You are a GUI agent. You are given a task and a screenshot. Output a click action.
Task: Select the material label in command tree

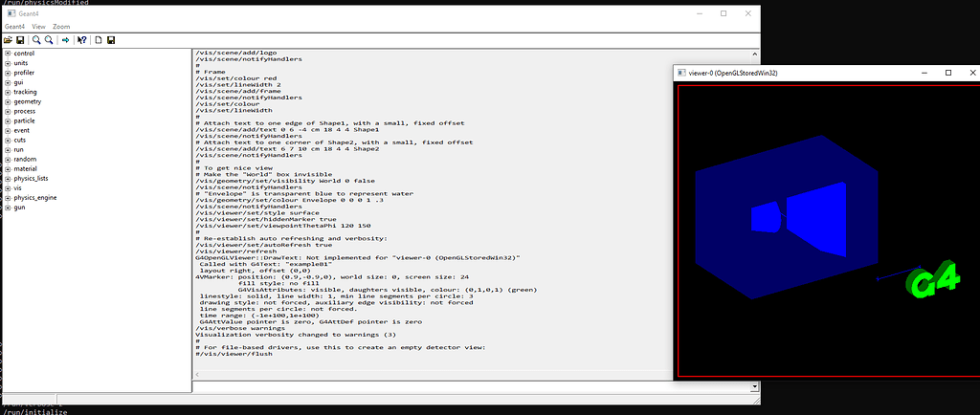[25, 169]
